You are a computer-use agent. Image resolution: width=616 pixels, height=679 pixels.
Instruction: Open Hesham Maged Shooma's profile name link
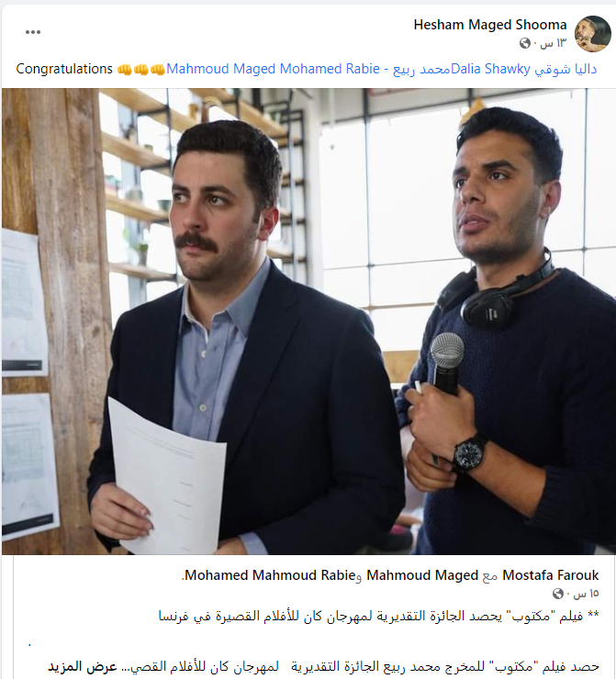[x=490, y=25]
